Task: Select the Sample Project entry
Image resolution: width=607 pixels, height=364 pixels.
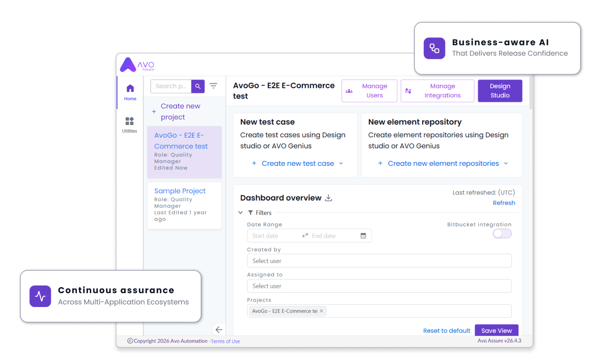Action: point(184,206)
